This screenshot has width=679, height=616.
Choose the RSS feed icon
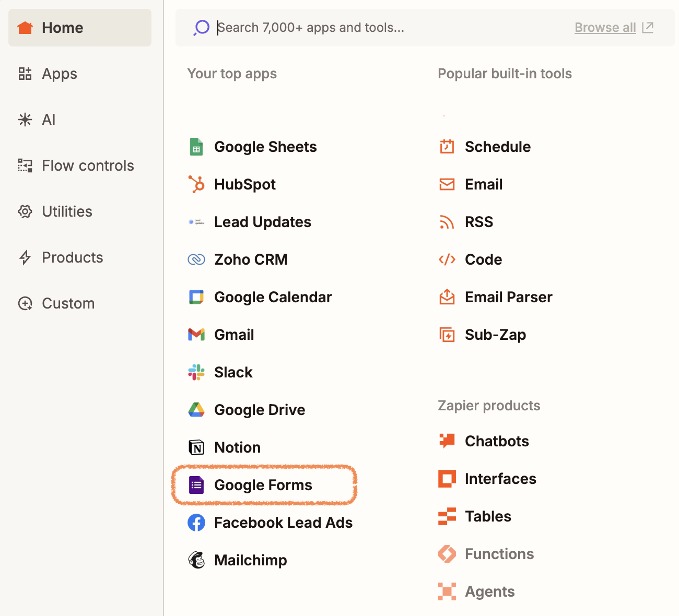point(447,222)
